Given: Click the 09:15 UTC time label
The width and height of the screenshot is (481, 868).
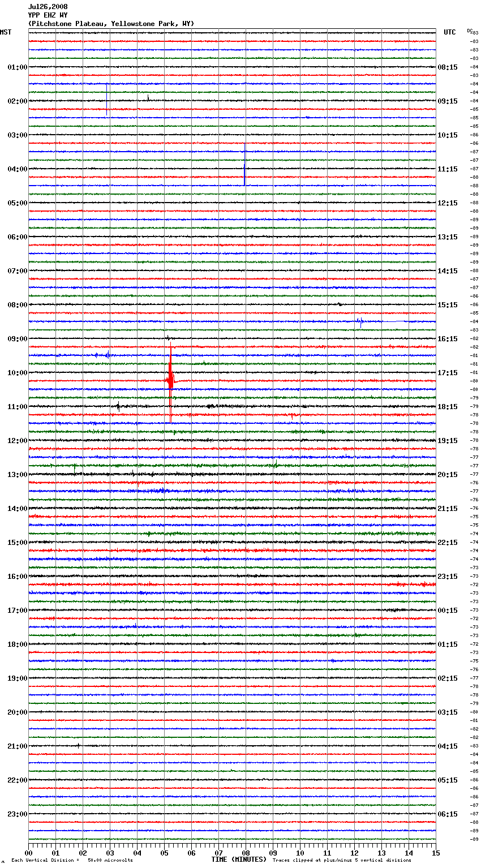Looking at the screenshot, I should (x=448, y=101).
